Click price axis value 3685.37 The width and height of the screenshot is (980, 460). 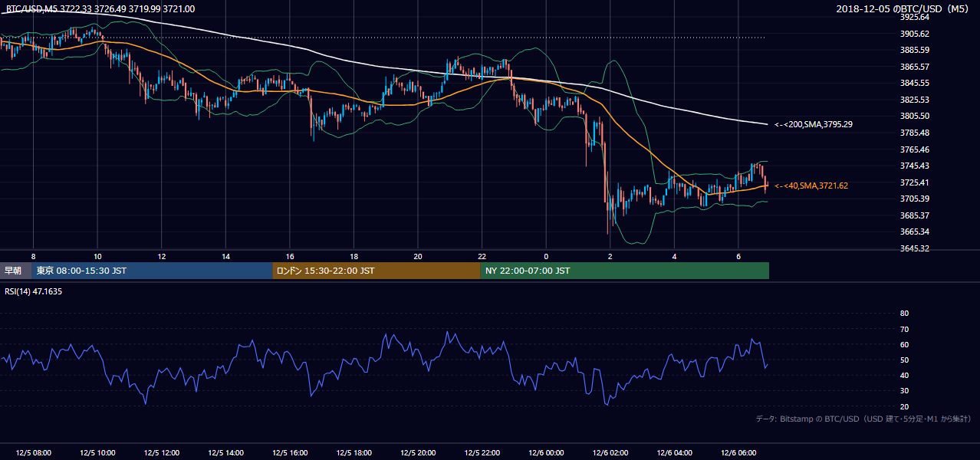tap(913, 215)
